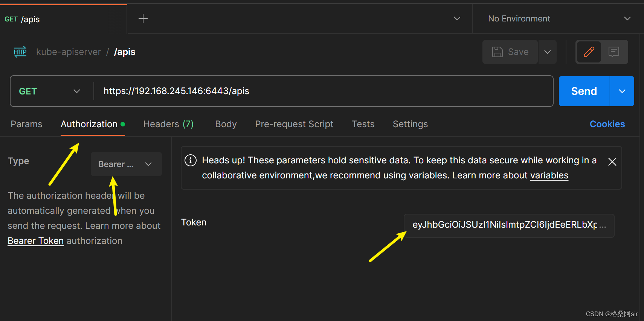Open the variables link in notice
Viewport: 644px width, 321px height.
[x=549, y=175]
